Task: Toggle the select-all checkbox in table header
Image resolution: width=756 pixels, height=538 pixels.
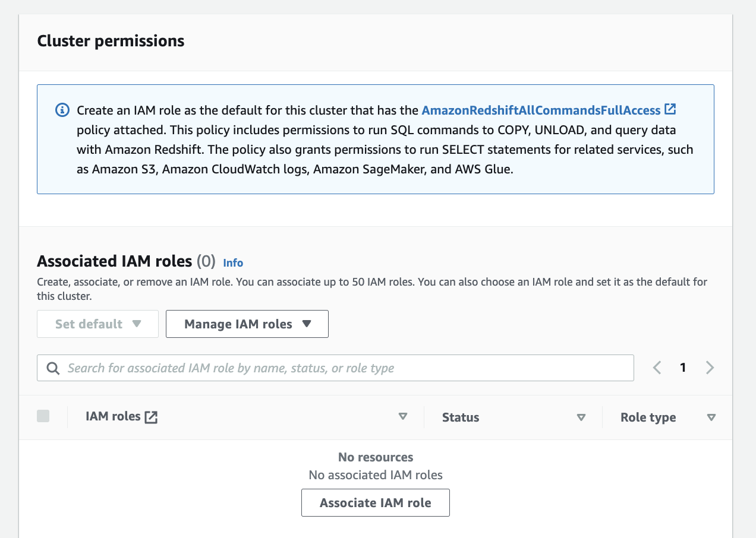Action: (43, 416)
